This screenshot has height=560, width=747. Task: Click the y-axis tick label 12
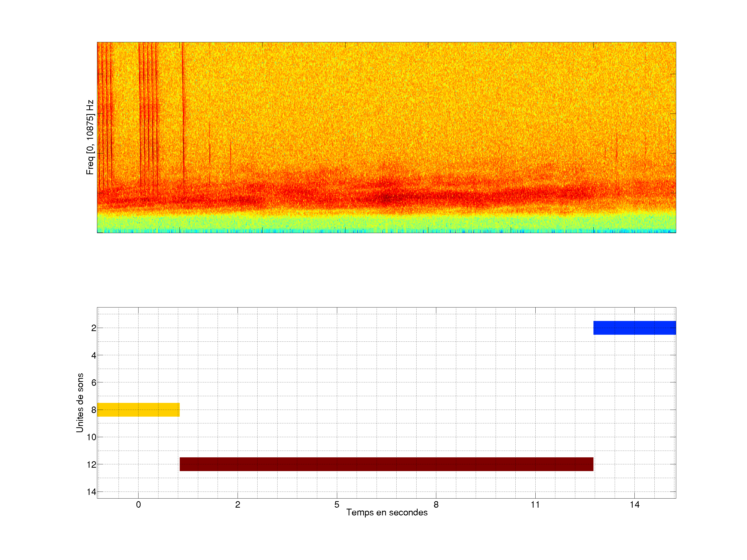[x=92, y=465]
